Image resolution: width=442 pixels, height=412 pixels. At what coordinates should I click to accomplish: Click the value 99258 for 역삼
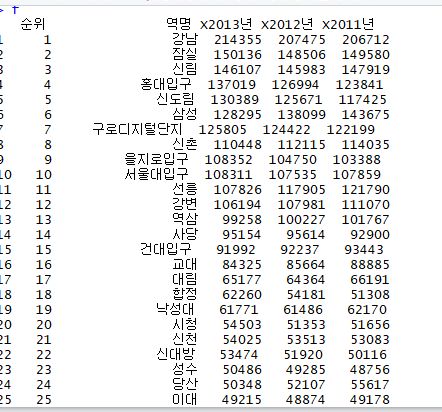[x=242, y=220]
